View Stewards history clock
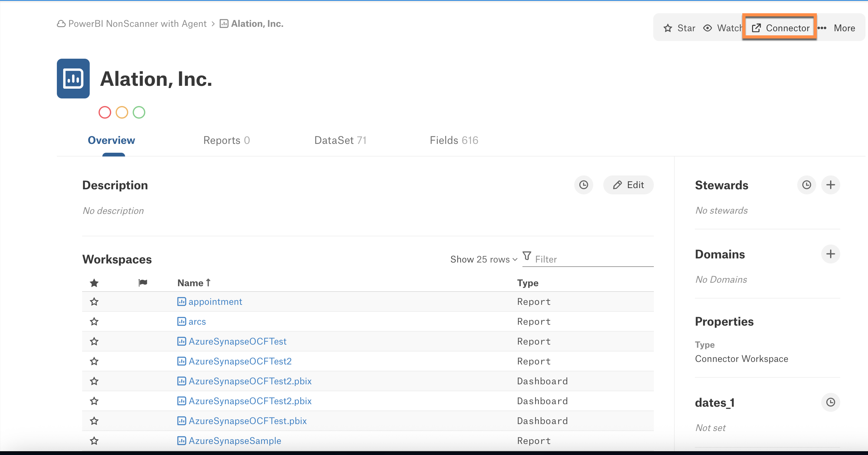The width and height of the screenshot is (868, 455). (807, 185)
